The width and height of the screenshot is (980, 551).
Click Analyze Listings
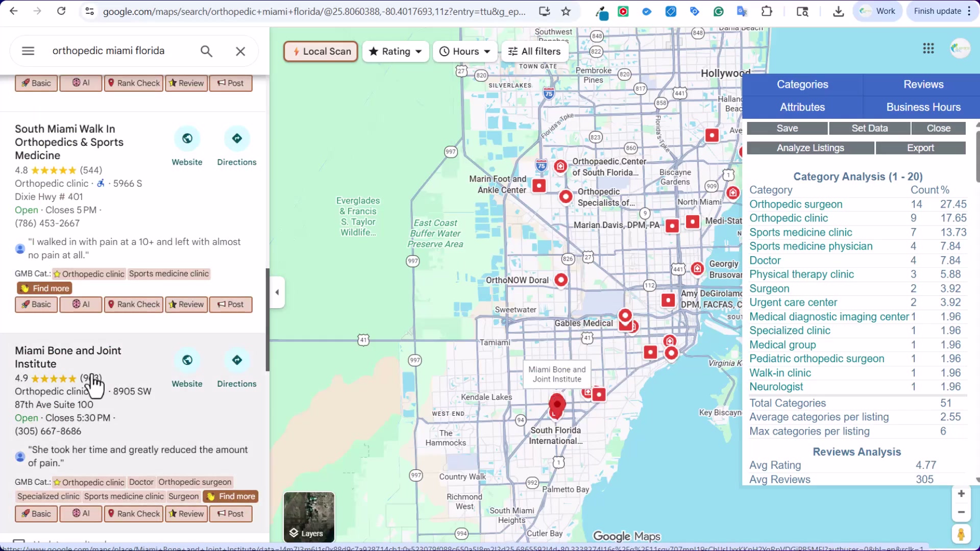[x=811, y=148]
